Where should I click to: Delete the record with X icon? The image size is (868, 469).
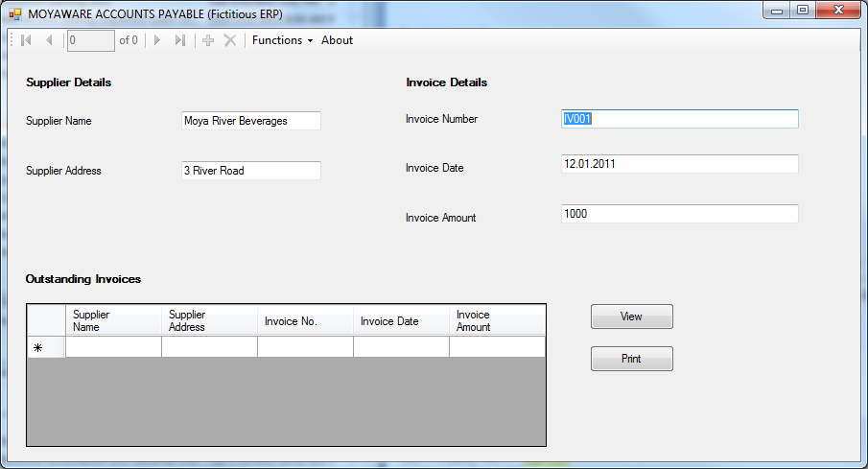[230, 40]
